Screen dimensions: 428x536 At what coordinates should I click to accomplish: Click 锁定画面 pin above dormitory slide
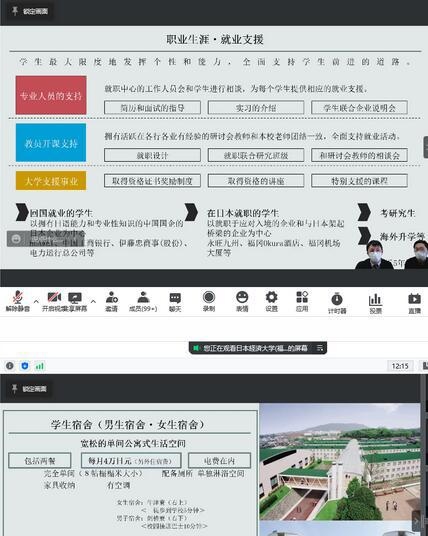coord(29,389)
